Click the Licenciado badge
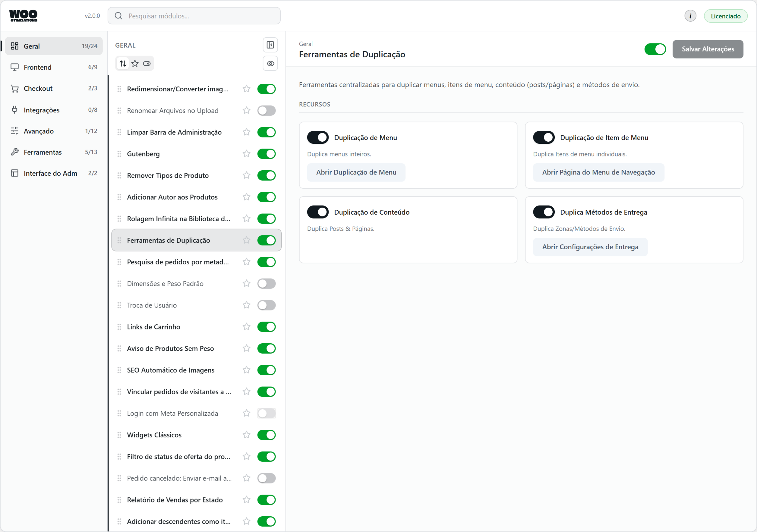The width and height of the screenshot is (757, 532). 725,16
